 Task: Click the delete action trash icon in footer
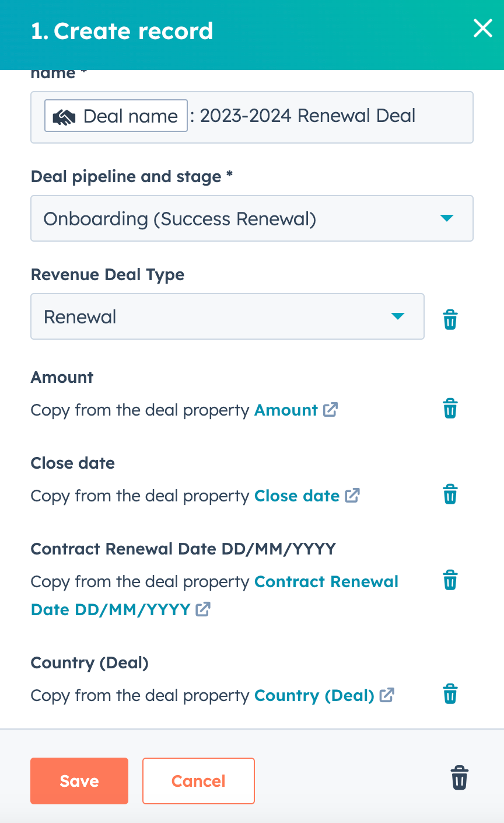(x=459, y=778)
